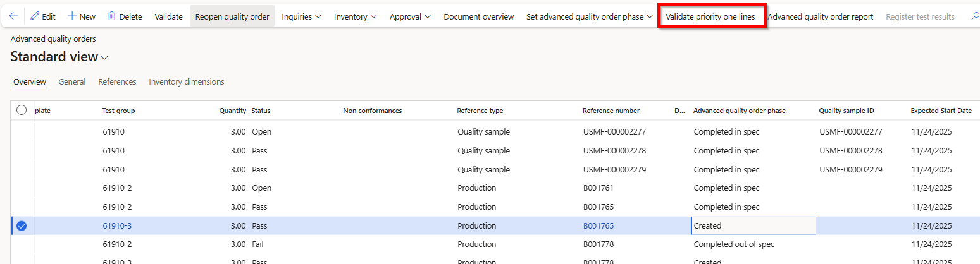
Task: Switch to the References tab
Action: pos(117,82)
